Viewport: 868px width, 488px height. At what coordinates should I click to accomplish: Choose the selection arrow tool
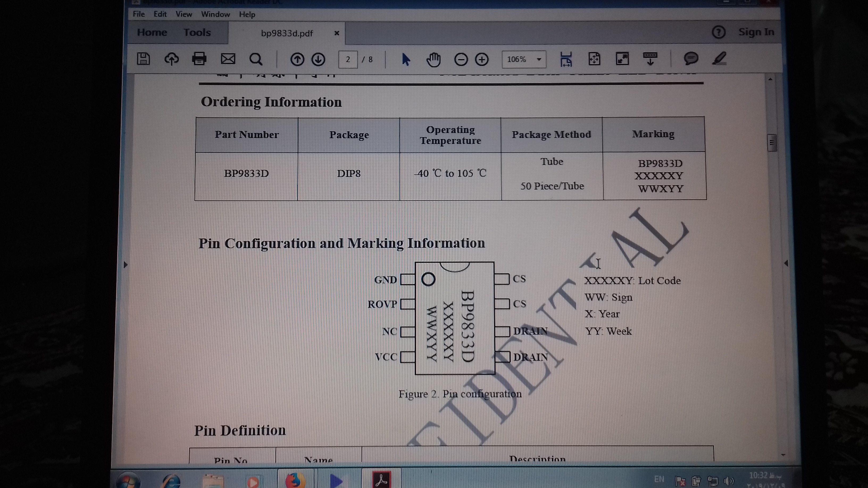(x=406, y=60)
